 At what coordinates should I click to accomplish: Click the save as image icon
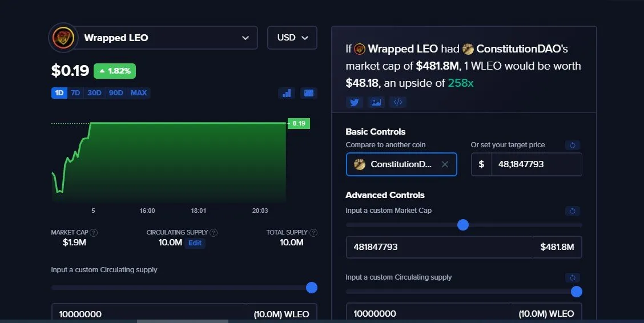pos(376,102)
